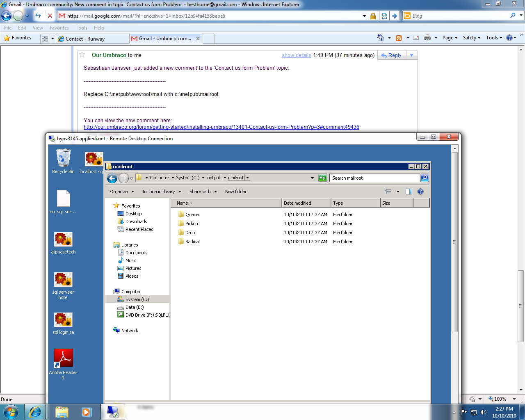Click show details link in email
This screenshot has height=420, width=525.
[296, 55]
